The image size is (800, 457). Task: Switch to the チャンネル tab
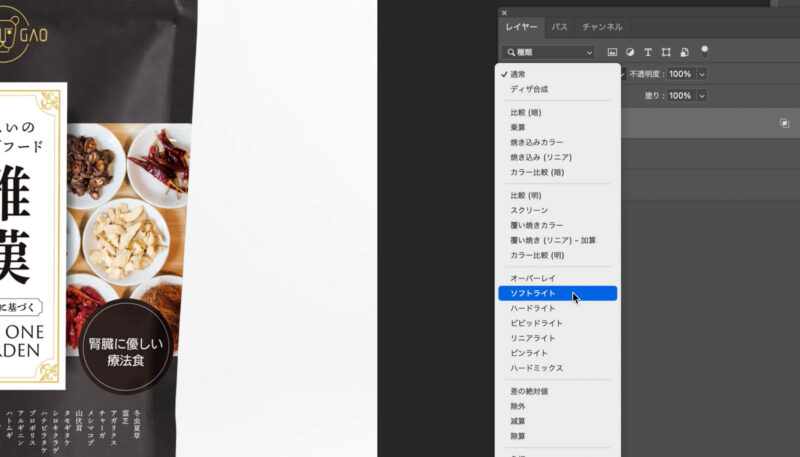pos(602,27)
